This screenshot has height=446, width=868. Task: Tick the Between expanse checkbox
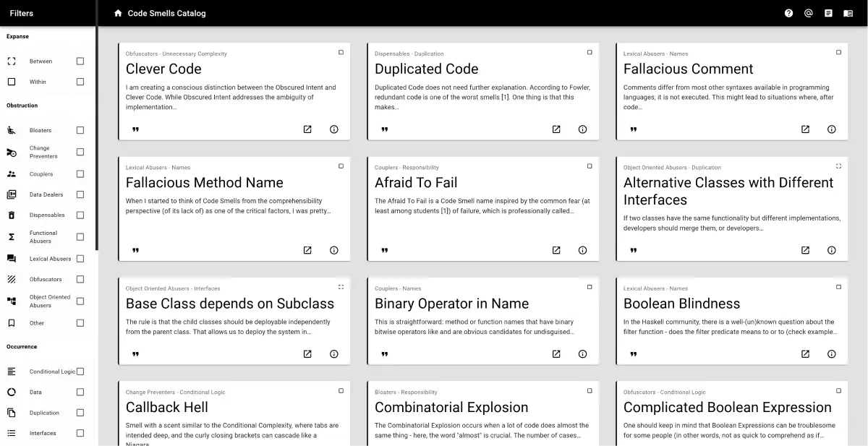coord(80,61)
